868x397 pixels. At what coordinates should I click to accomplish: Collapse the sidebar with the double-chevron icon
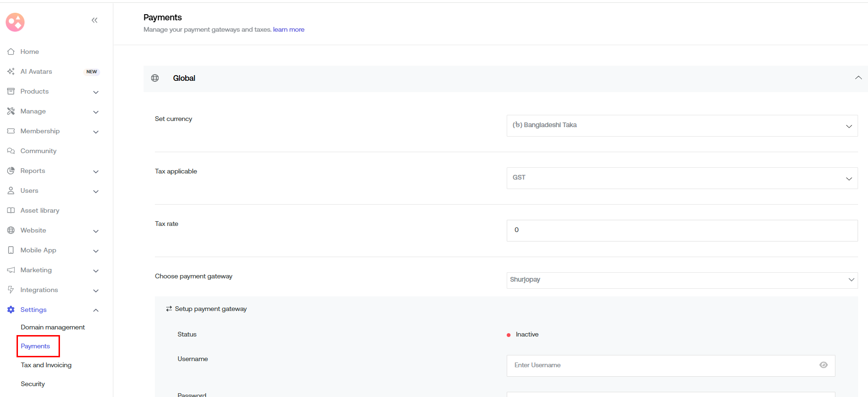(x=94, y=20)
